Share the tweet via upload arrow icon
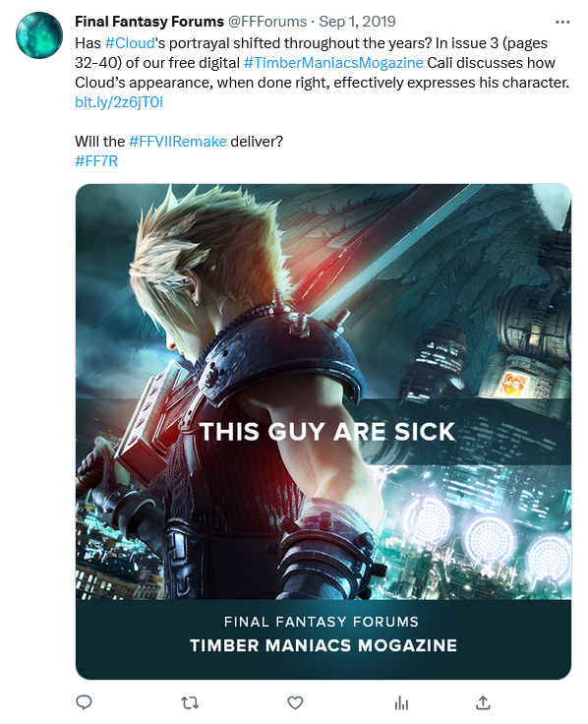Viewport: 588px width, 724px height. 483,702
